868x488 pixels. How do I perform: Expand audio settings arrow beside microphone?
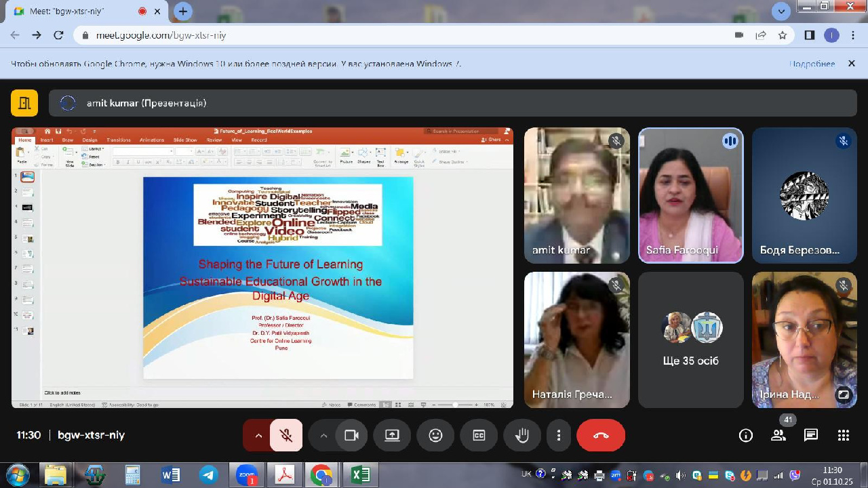click(258, 435)
